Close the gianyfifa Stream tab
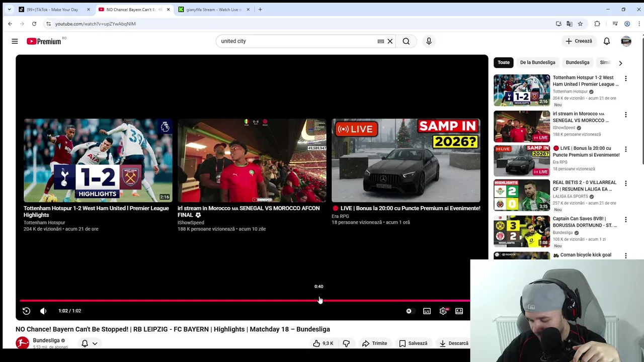Viewport: 644px width, 362px height. click(x=248, y=10)
